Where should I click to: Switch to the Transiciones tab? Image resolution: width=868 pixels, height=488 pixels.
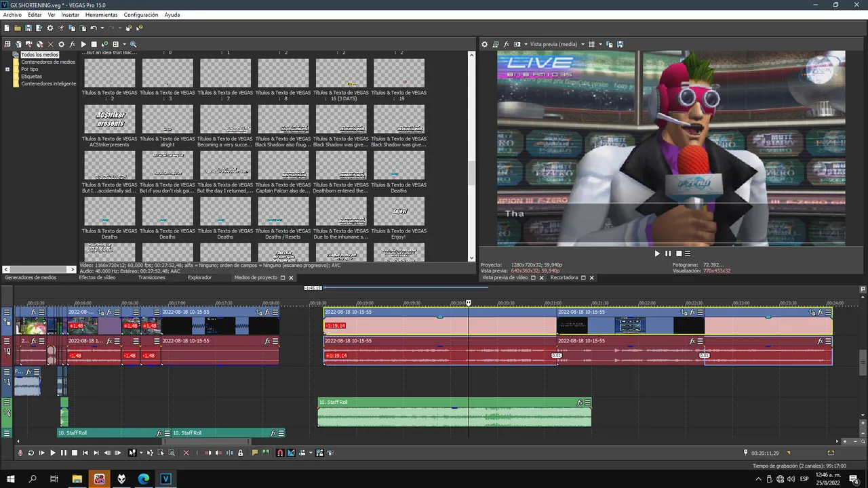pos(152,277)
